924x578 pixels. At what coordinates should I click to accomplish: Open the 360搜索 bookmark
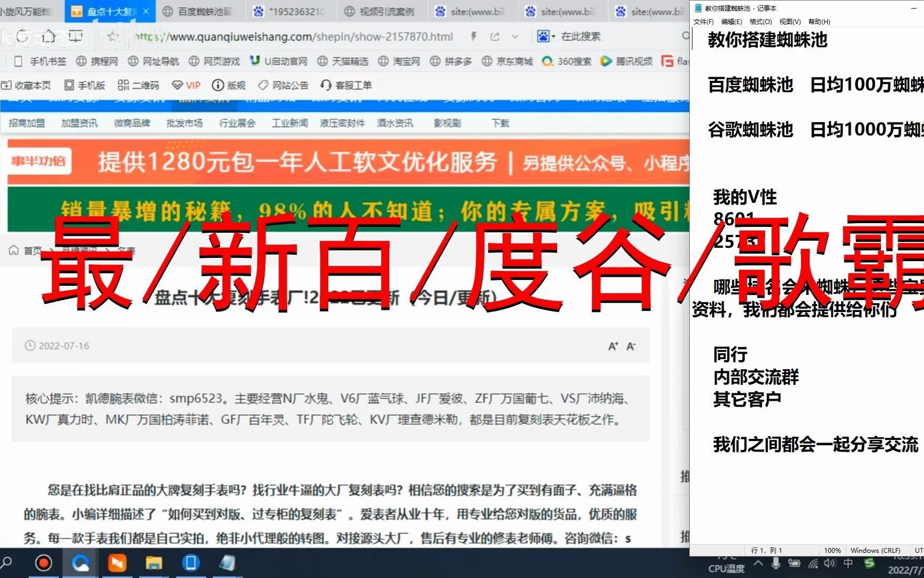[x=567, y=62]
